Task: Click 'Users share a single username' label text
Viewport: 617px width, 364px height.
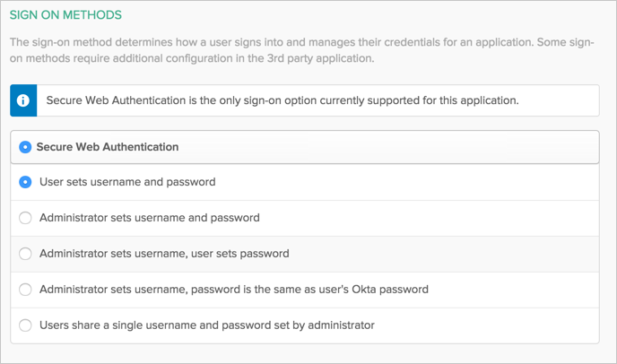Action: [x=206, y=325]
